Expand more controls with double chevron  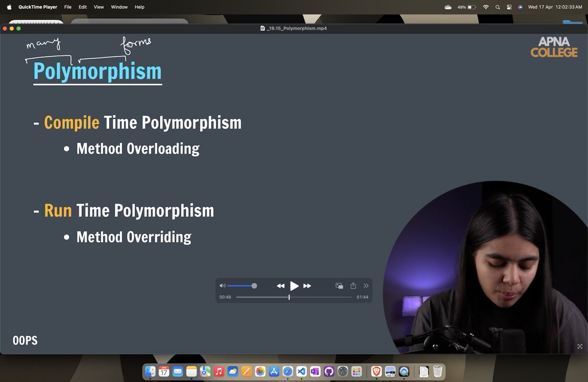coord(366,286)
